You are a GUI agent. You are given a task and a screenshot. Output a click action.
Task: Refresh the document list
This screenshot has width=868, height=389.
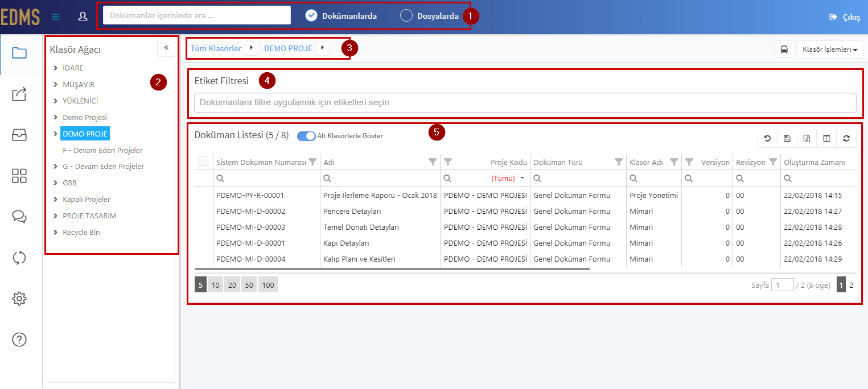coord(846,138)
